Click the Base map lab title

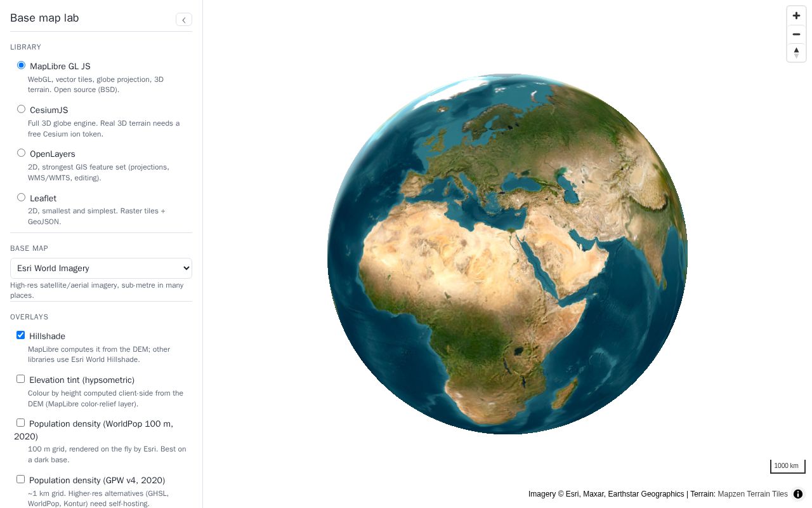44,18
